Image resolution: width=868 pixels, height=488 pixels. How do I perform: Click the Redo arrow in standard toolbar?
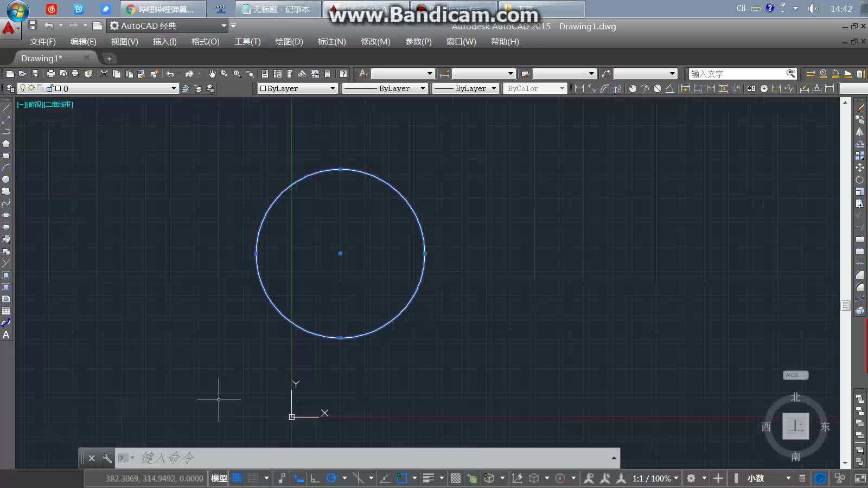[x=189, y=74]
